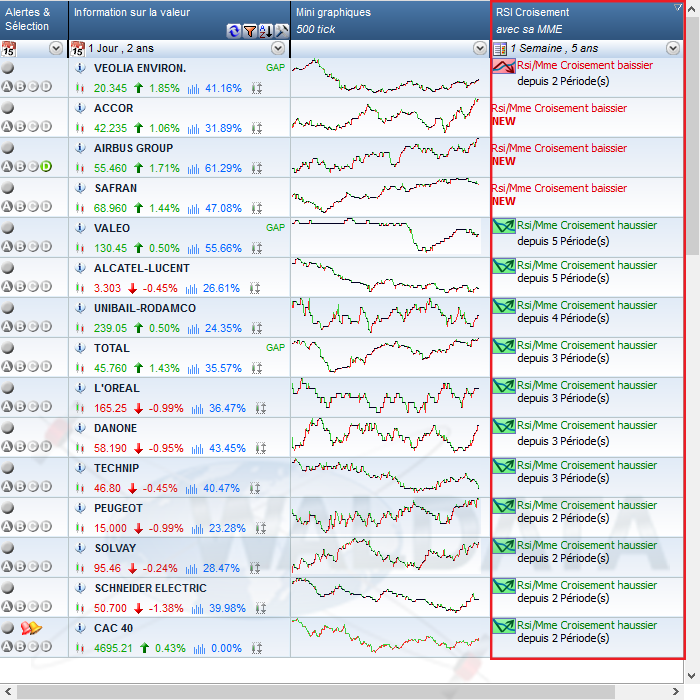Toggle selection C for VALEO
Screen dimensions: 700x700
[x=33, y=246]
